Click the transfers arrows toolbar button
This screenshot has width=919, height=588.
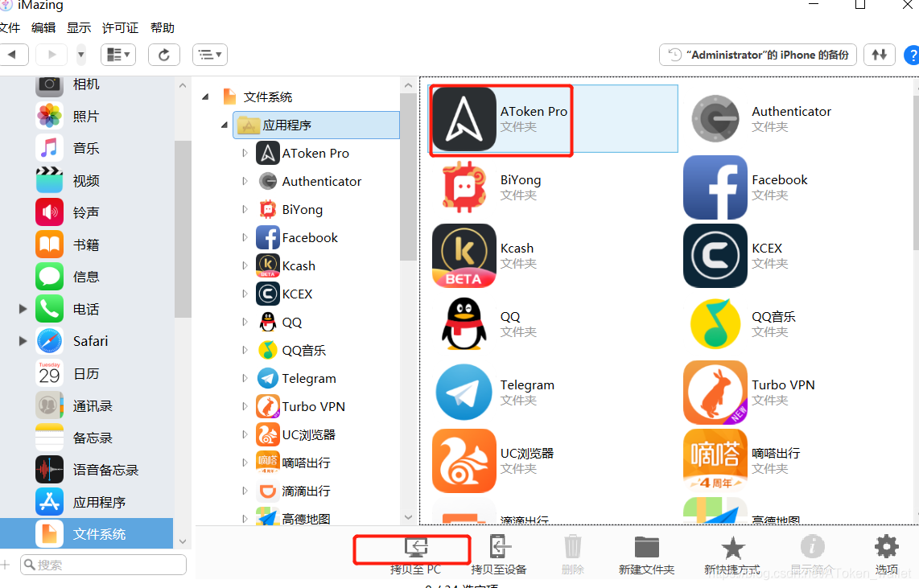(x=879, y=55)
